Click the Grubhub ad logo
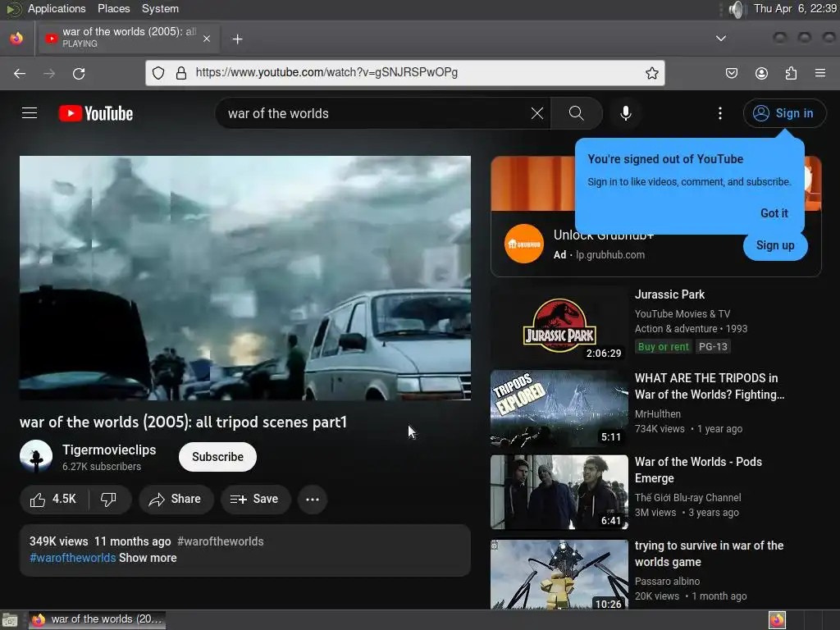This screenshot has height=630, width=840. point(524,244)
